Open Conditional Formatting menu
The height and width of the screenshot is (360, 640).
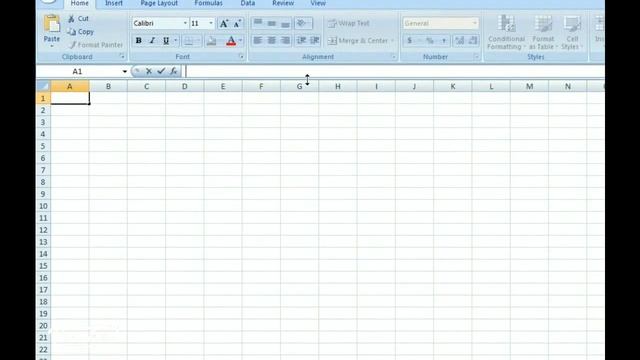[x=506, y=33]
